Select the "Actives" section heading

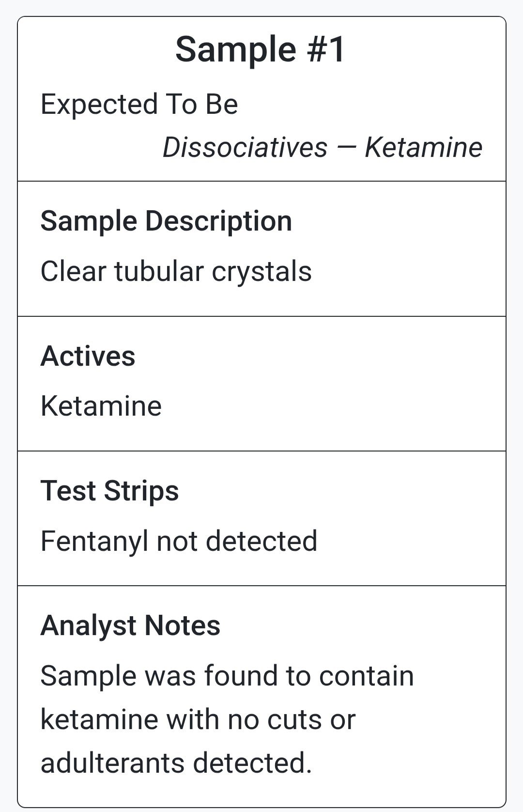(88, 356)
